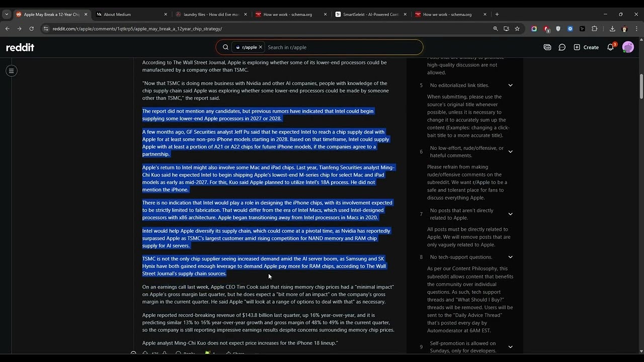Expand rule 6 No low-effort comments
Image resolution: width=644 pixels, height=362 pixels.
[x=510, y=152]
